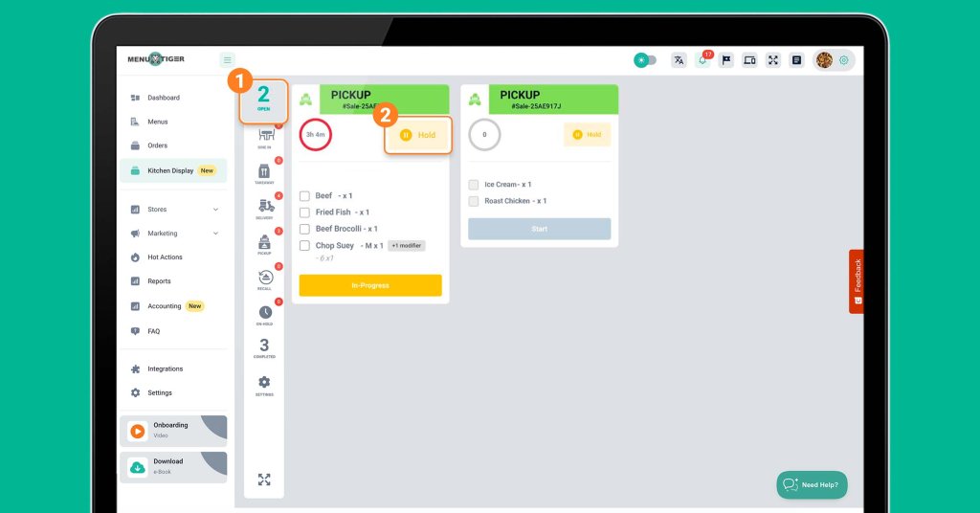Toggle the light/dark theme switch
The height and width of the screenshot is (513, 980).
click(x=645, y=60)
